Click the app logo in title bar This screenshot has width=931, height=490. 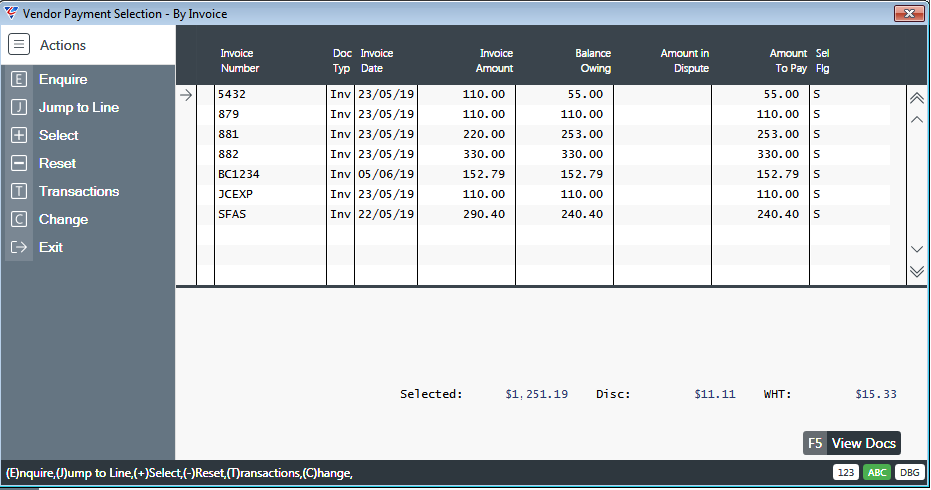11,13
